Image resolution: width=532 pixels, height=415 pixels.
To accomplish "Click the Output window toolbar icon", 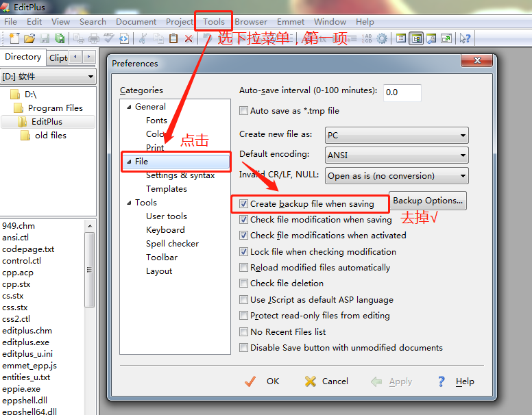I will click(x=431, y=38).
